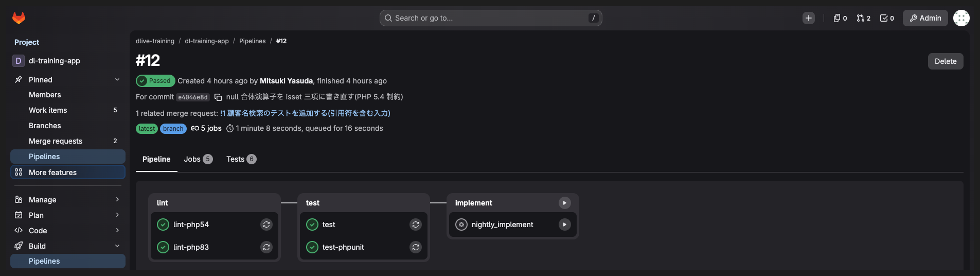Retry the test-phpunit job

tap(416, 247)
